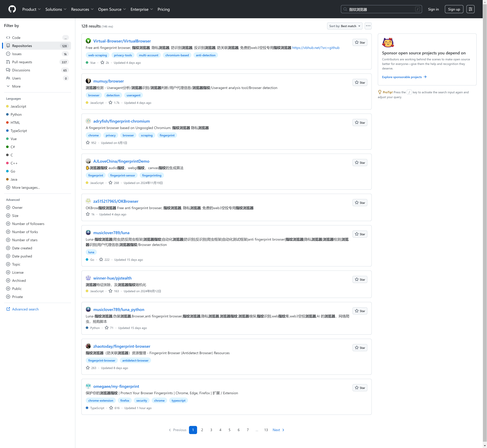This screenshot has height=448, width=487.
Task: Click the Code filter icon in the sidebar
Action: coord(8,38)
